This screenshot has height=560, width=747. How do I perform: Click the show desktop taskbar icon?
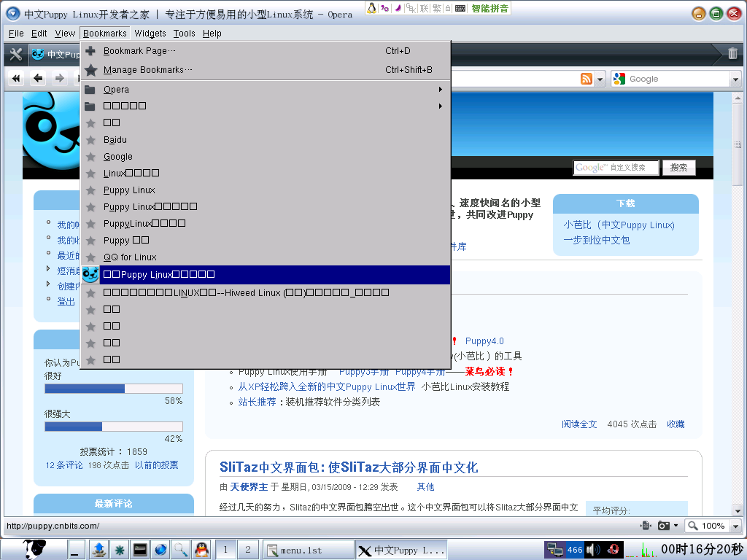[75, 550]
